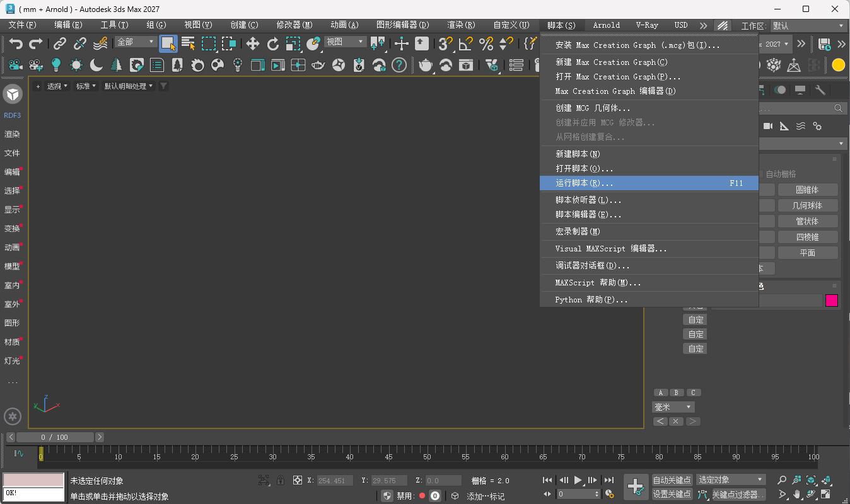Open the 全部 selection filter dropdown
The height and width of the screenshot is (504, 850).
[x=136, y=42]
